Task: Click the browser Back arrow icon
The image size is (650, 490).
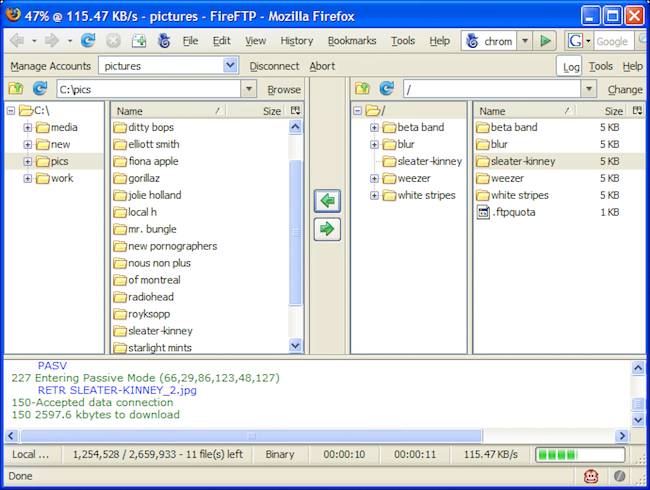Action: (17, 41)
